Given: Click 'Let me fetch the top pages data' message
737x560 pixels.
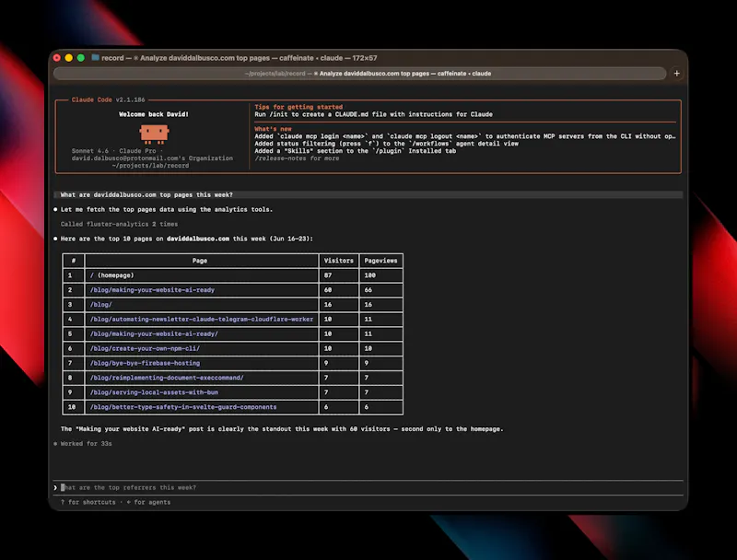Looking at the screenshot, I should click(x=167, y=209).
